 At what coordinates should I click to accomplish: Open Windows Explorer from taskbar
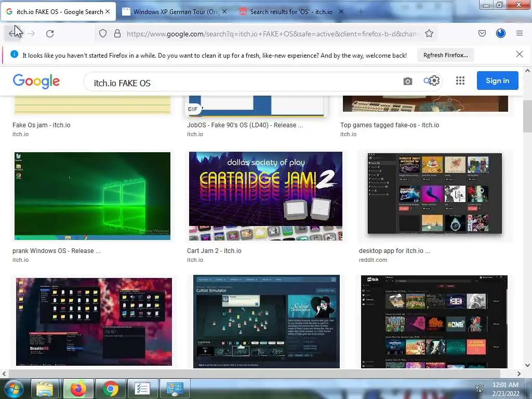pyautogui.click(x=45, y=389)
